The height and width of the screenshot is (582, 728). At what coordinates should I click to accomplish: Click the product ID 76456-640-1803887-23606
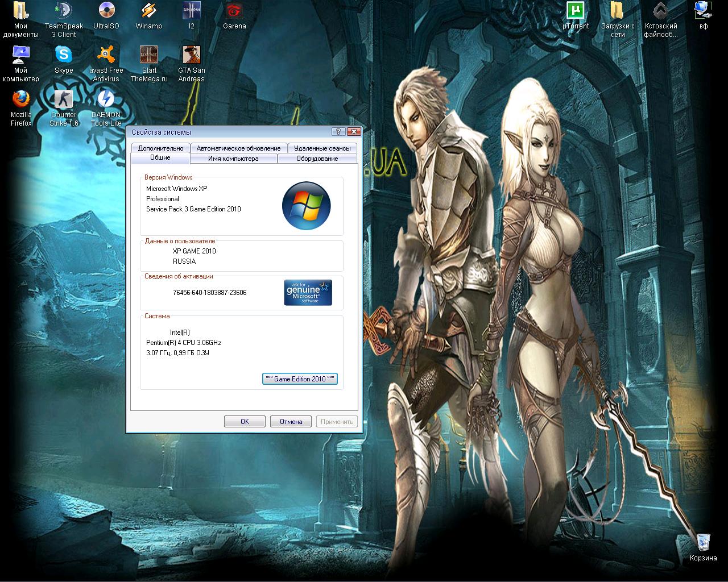209,293
